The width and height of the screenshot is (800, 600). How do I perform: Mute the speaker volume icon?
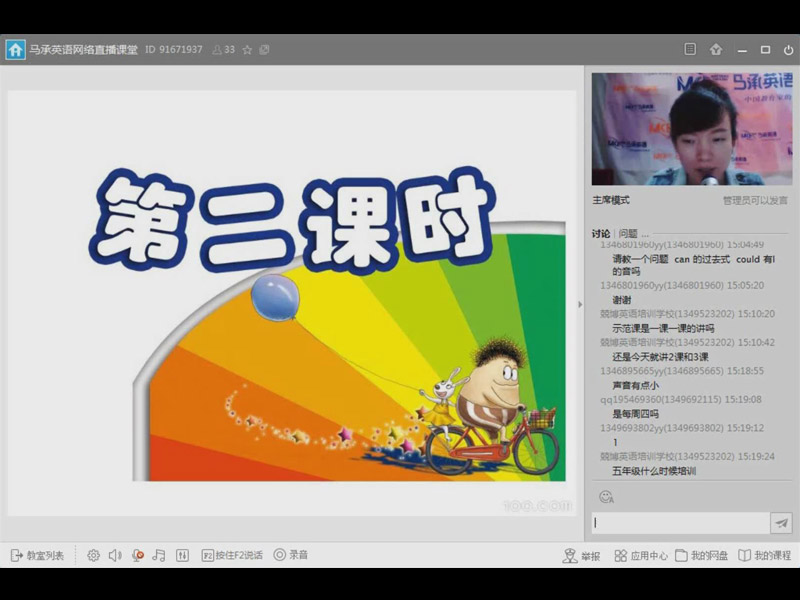tap(115, 555)
